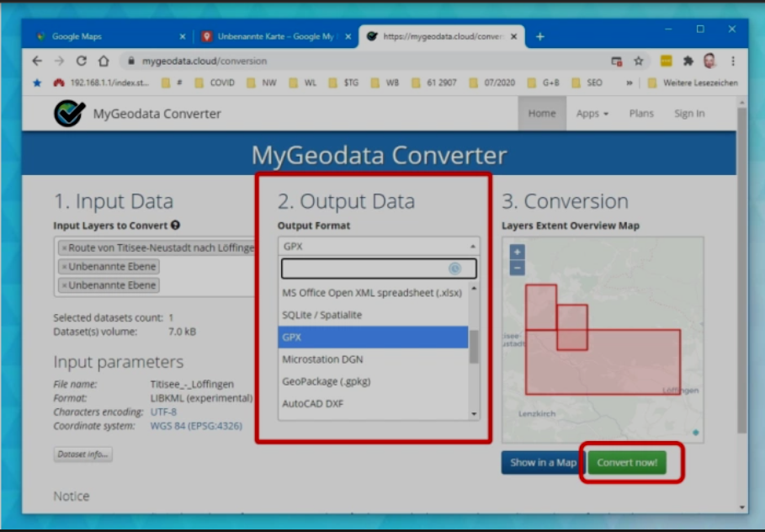Open a new browser tab
Viewport: 765px width, 532px height.
click(539, 36)
